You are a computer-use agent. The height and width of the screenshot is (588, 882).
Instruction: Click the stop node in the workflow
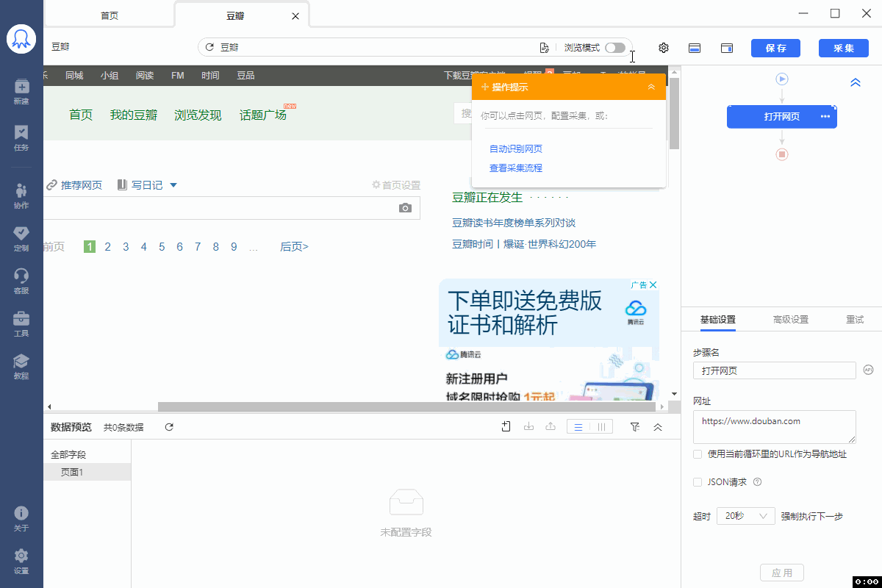(x=782, y=154)
